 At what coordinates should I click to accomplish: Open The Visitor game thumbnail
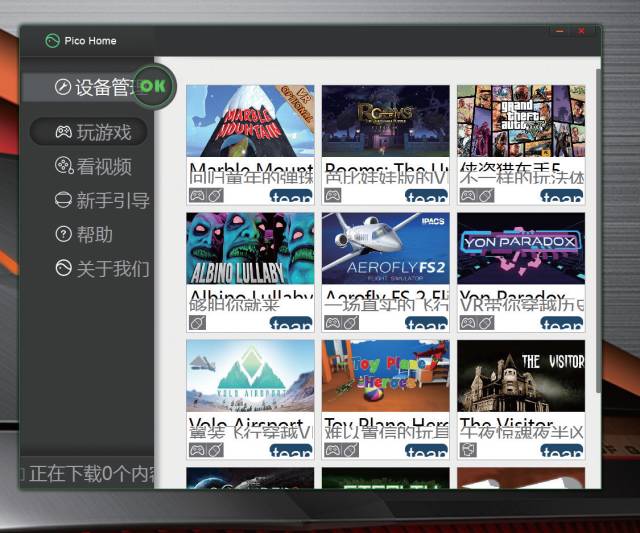(521, 376)
